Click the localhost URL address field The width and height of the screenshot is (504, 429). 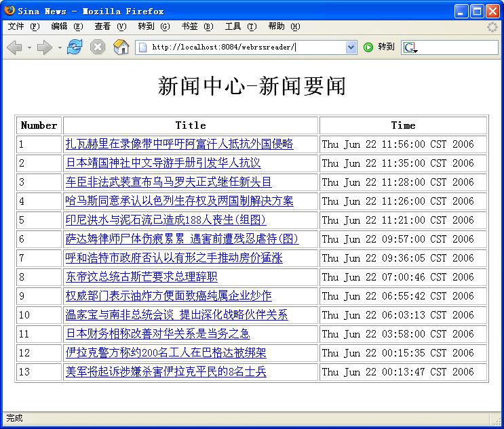click(x=247, y=47)
